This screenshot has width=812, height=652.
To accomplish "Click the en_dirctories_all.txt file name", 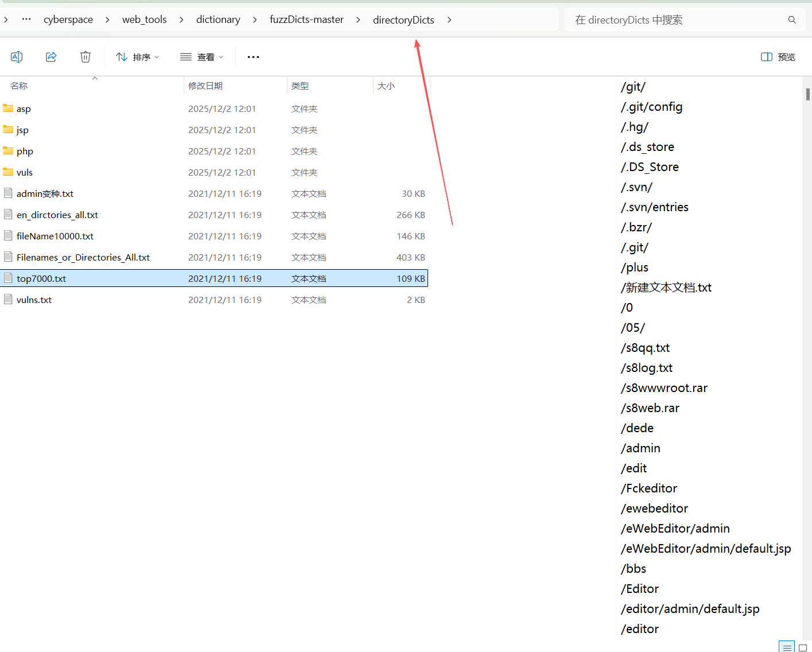I will 57,215.
